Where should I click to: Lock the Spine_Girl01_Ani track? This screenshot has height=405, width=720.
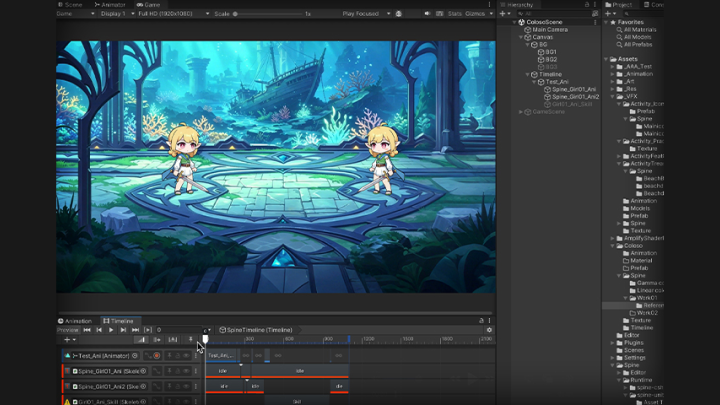tap(178, 371)
